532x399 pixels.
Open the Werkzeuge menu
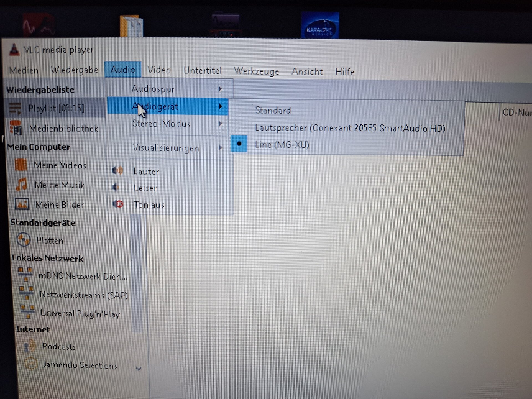257,71
